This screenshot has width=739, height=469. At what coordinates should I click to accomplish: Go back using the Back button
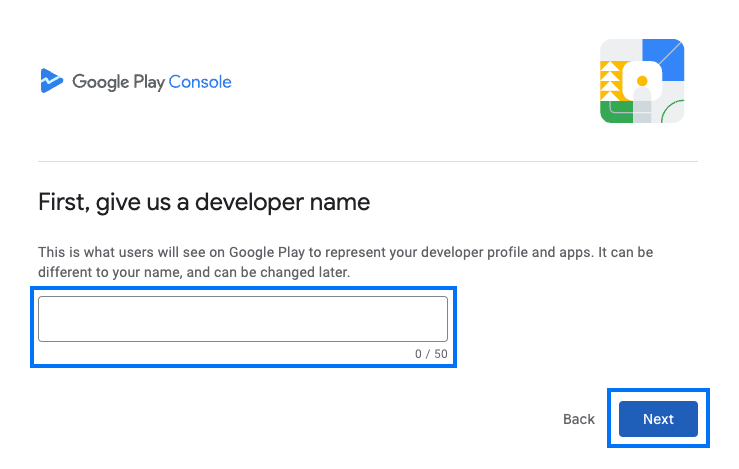pyautogui.click(x=578, y=419)
